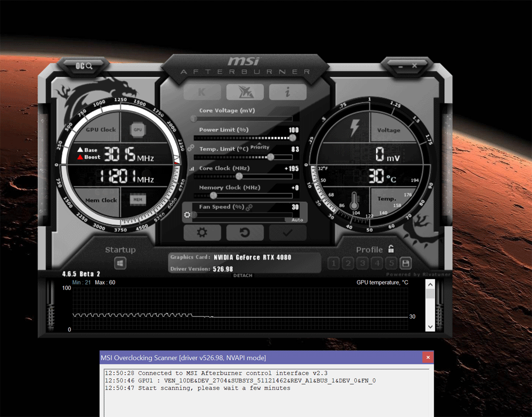Screen dimensions: 532x417
Task: Select profile slot 5
Action: click(x=391, y=263)
